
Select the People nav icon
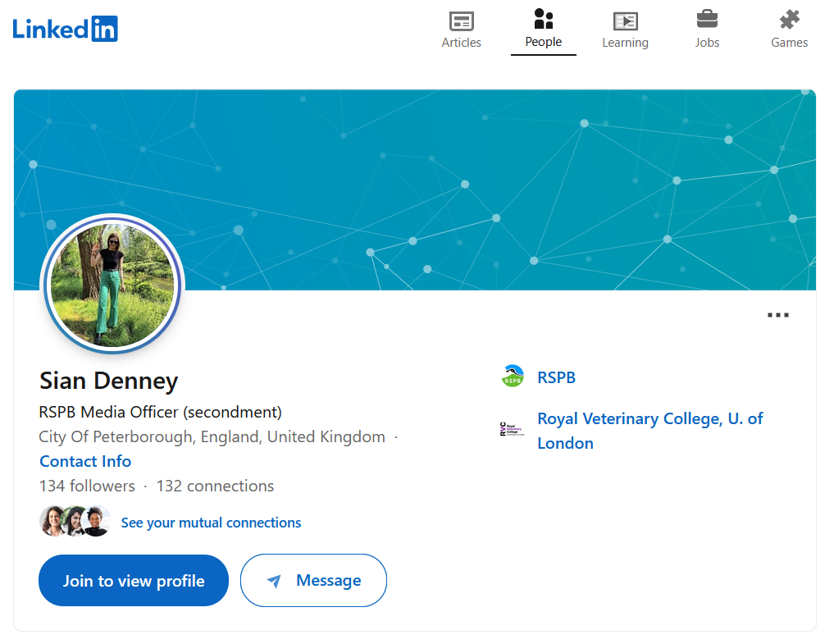coord(543,19)
